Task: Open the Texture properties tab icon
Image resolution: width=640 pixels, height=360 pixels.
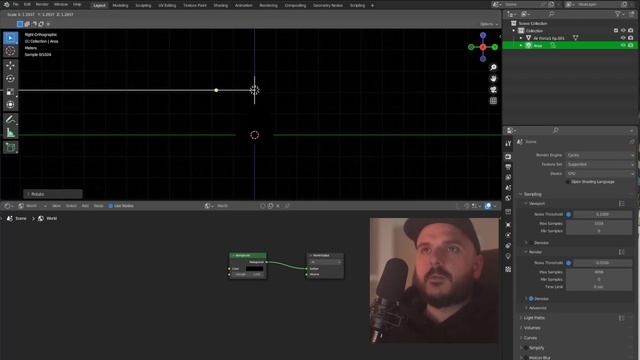Action: pos(508,269)
